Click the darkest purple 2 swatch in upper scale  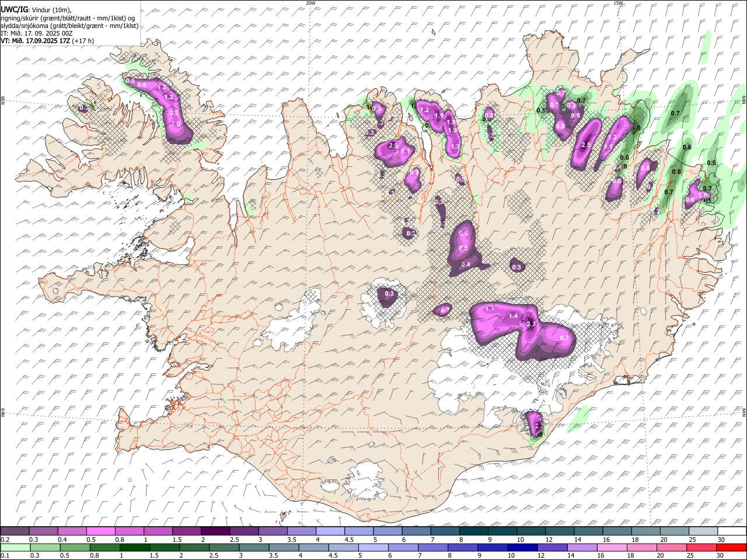(x=215, y=531)
